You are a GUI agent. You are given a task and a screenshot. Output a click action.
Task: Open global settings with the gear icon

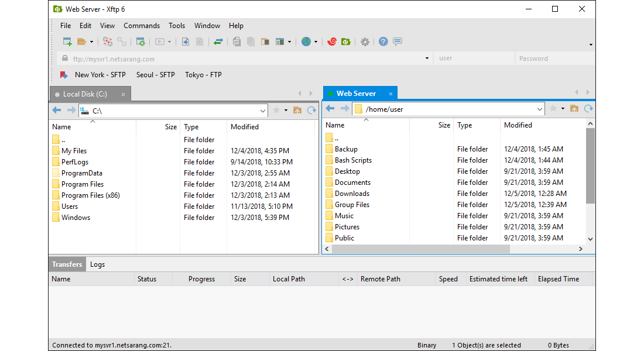click(364, 42)
